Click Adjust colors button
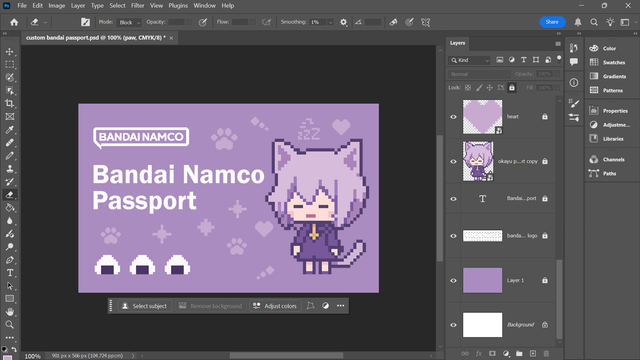640x360 pixels. 275,306
